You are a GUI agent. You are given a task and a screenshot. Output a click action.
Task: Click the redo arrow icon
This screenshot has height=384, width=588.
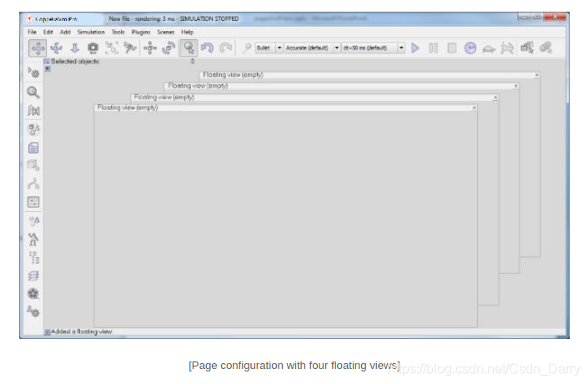point(226,48)
